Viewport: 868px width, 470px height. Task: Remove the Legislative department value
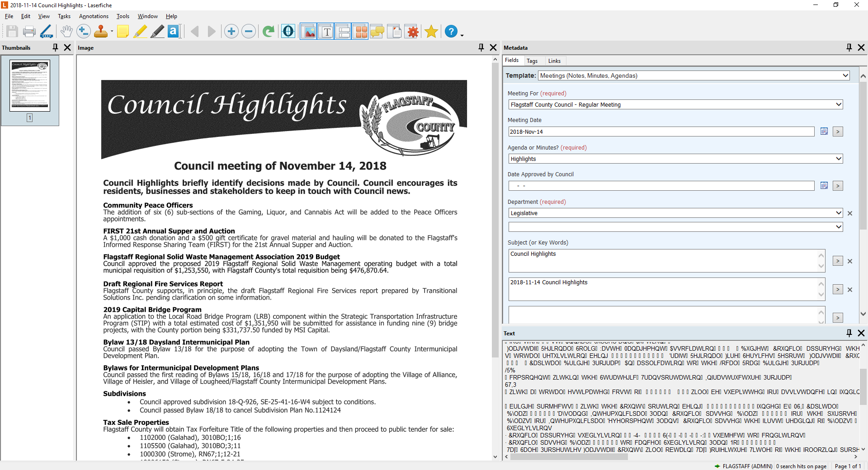point(850,213)
